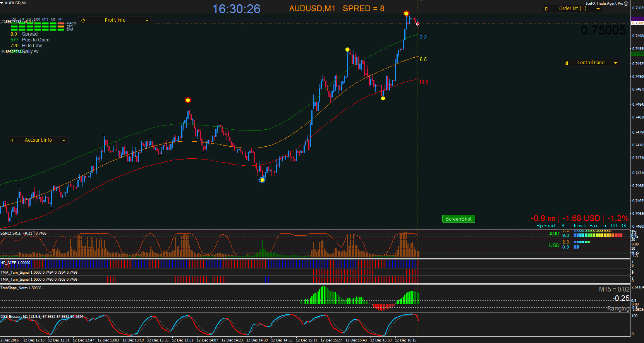Click the AUDUSD,M1 SPRED = 8 header
The image size is (644, 343).
click(x=337, y=9)
